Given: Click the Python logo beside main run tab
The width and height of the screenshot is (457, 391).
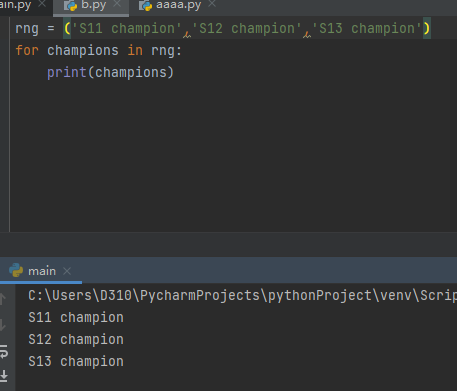Looking at the screenshot, I should (16, 270).
